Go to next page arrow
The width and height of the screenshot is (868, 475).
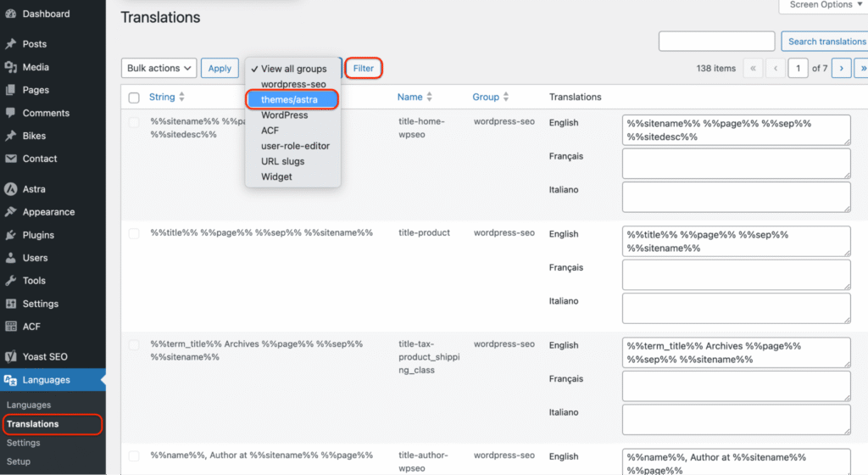[842, 68]
